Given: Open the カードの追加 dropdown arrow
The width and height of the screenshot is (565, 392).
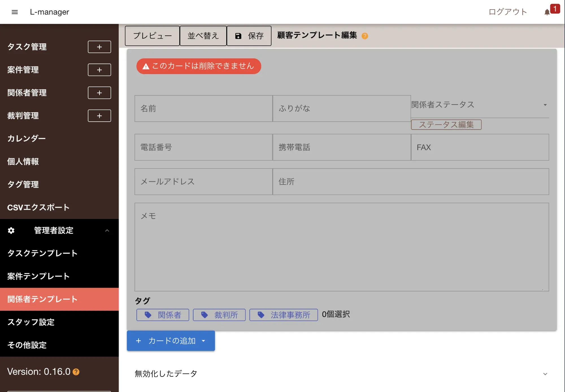Looking at the screenshot, I should point(203,341).
